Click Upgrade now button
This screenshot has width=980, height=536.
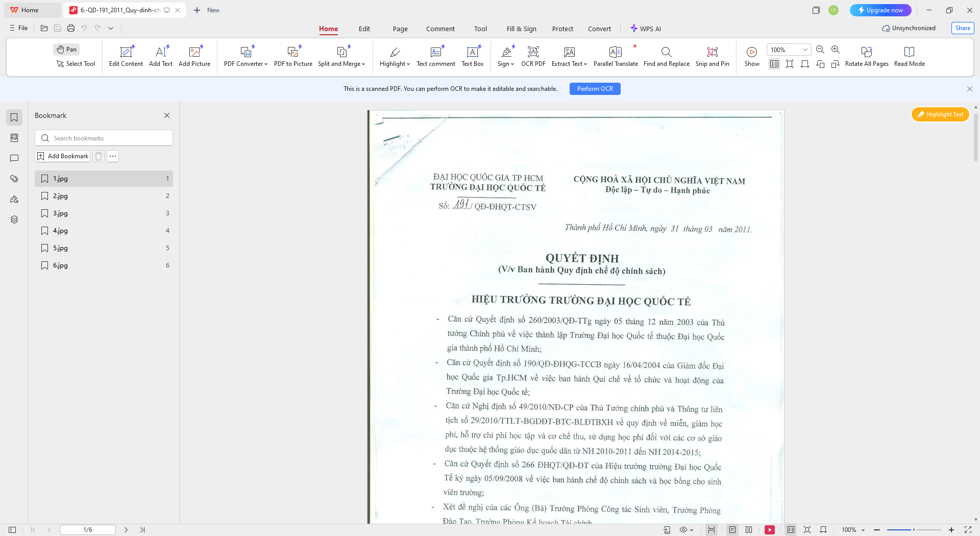[x=880, y=10]
